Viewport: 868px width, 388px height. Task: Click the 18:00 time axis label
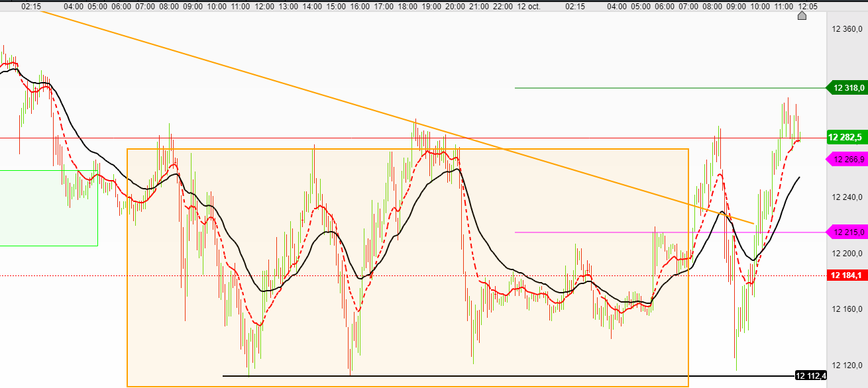point(407,6)
